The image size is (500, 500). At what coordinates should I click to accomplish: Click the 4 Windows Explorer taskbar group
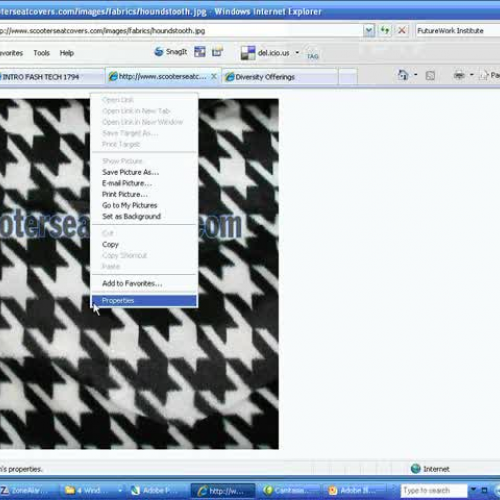tap(93, 490)
